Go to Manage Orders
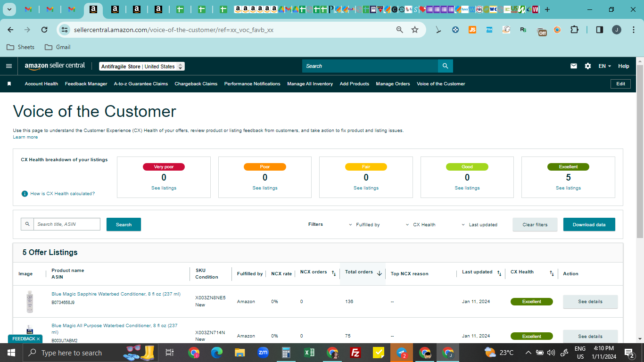This screenshot has width=644, height=362. [393, 84]
